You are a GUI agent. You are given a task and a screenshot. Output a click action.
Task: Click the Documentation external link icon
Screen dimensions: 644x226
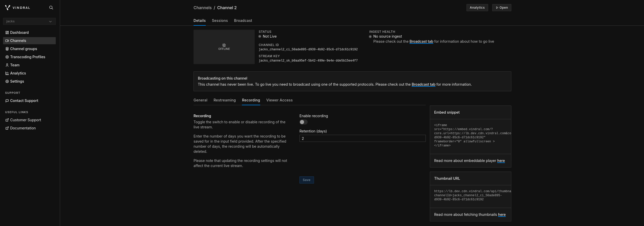pos(7,128)
